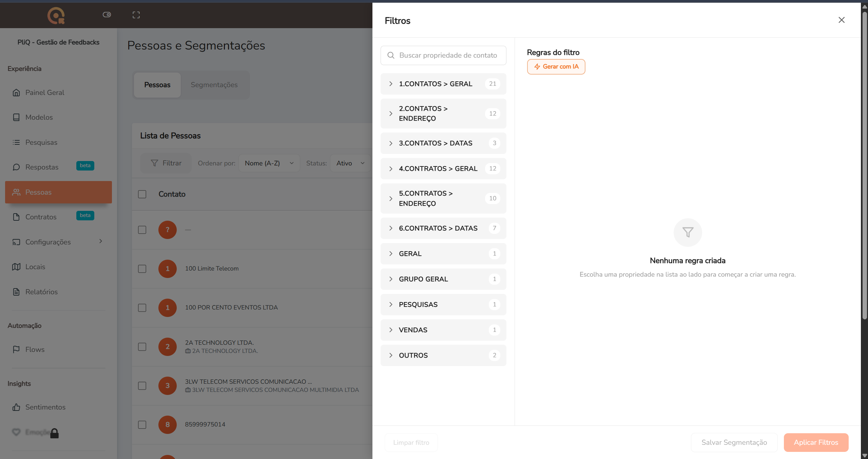868x459 pixels.
Task: Check the box for the unnamed contact row
Action: [142, 230]
